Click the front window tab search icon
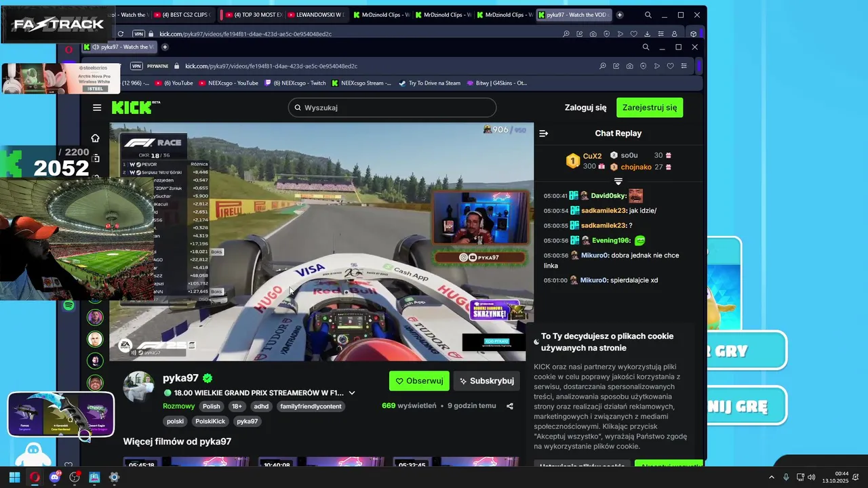 coord(646,47)
